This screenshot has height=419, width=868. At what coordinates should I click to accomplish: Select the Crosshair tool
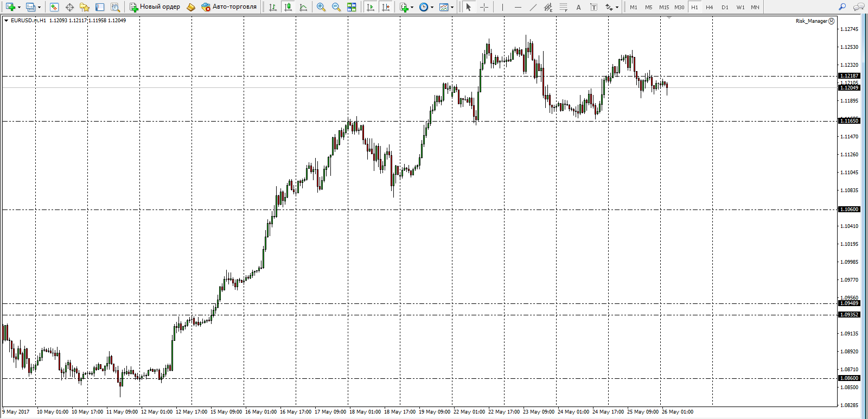tap(484, 7)
